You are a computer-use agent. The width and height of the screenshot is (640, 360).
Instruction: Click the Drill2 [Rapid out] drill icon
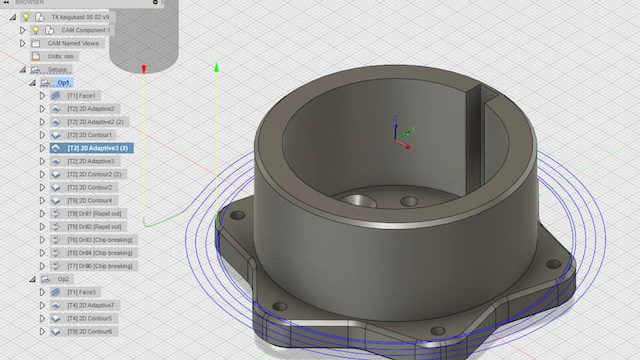(56, 227)
